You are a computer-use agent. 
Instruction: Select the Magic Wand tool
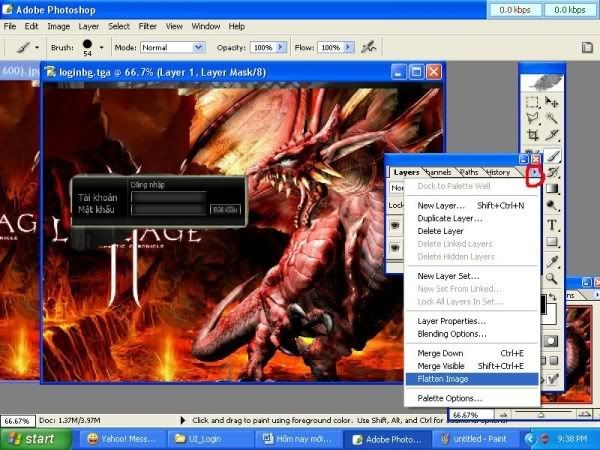[551, 118]
